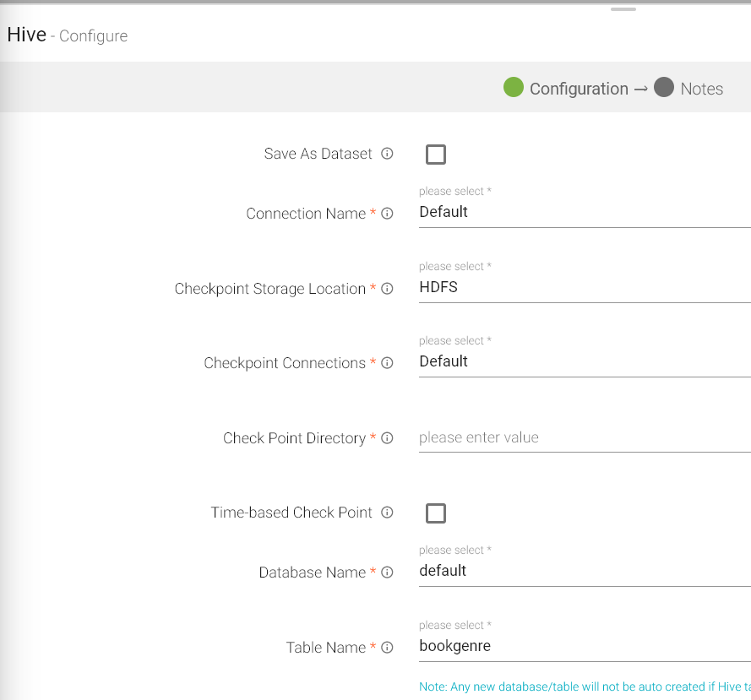Image resolution: width=751 pixels, height=700 pixels.
Task: Show info tooltip for Check Point Directory
Action: 387,438
